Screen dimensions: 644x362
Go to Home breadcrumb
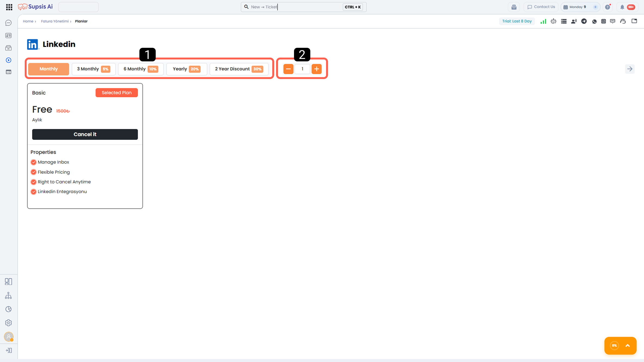point(28,21)
